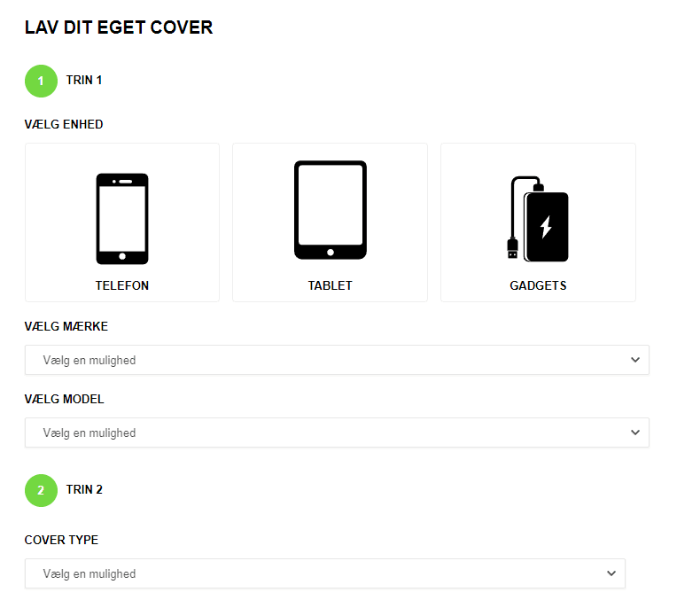Expand the Vælg model dropdown
Viewport: 700px width, 608px height.
[x=337, y=433]
